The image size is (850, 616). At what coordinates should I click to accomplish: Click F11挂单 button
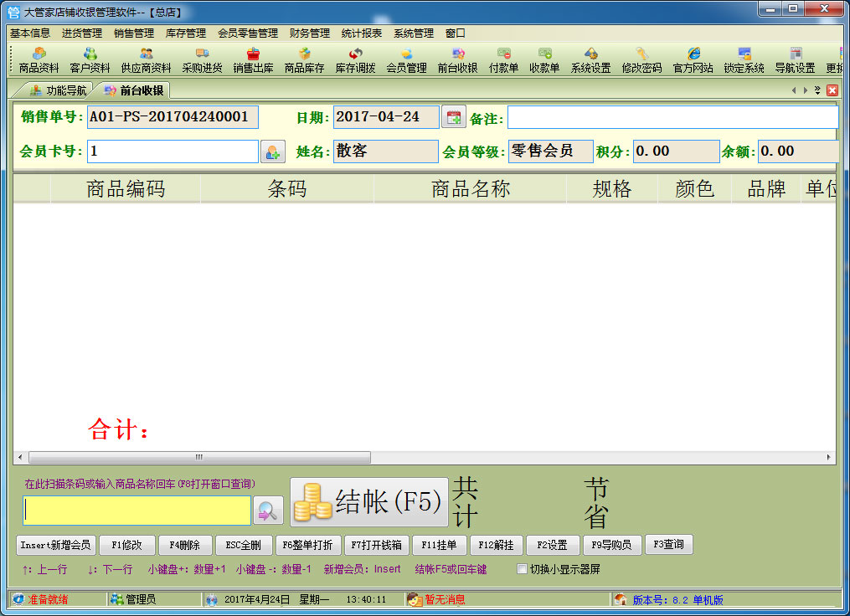(x=439, y=545)
